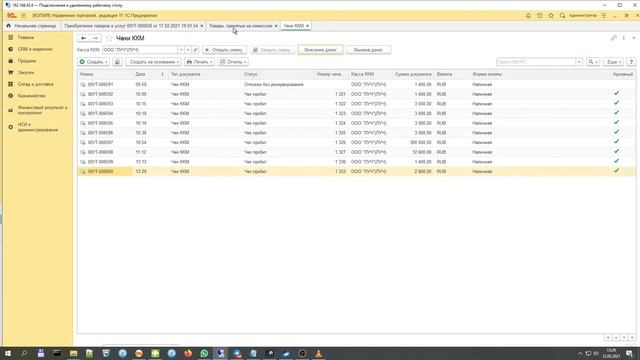Image resolution: width=640 pixels, height=360 pixels.
Task: Click into the Касса ККМ input field
Action: 140,50
